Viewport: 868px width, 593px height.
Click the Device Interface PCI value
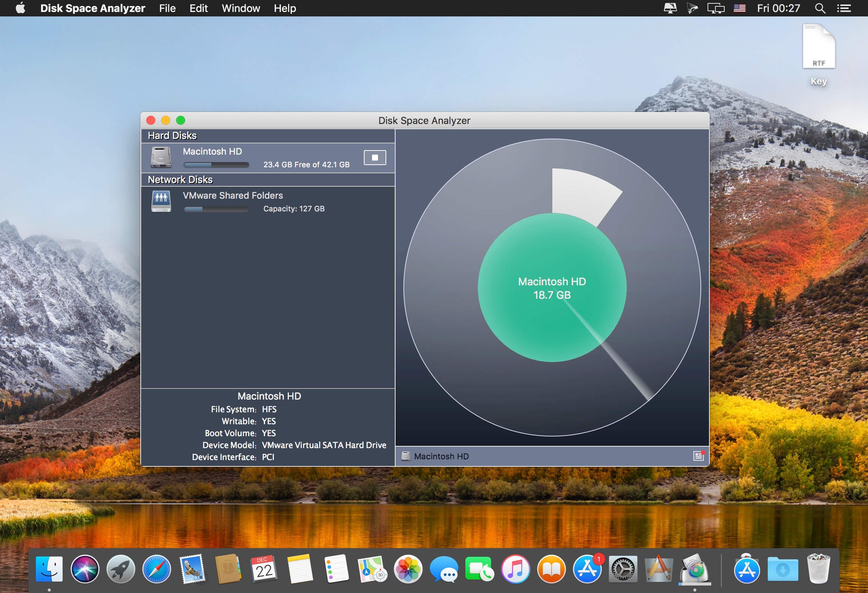(x=268, y=457)
